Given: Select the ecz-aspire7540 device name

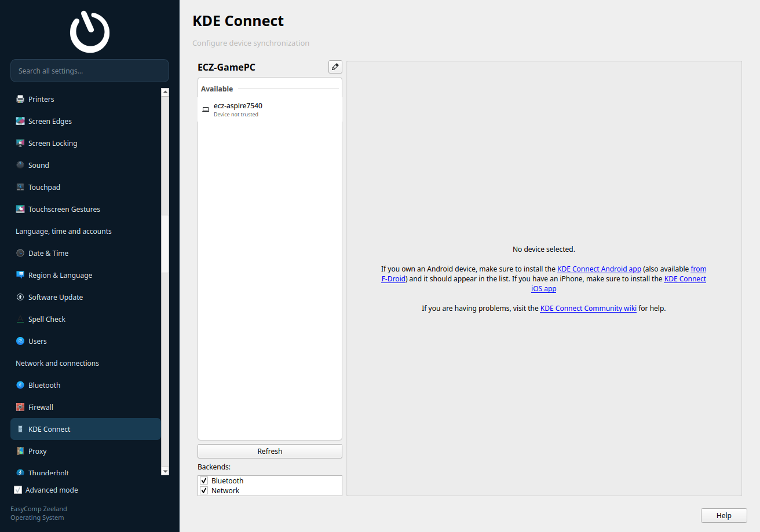Looking at the screenshot, I should click(x=238, y=105).
